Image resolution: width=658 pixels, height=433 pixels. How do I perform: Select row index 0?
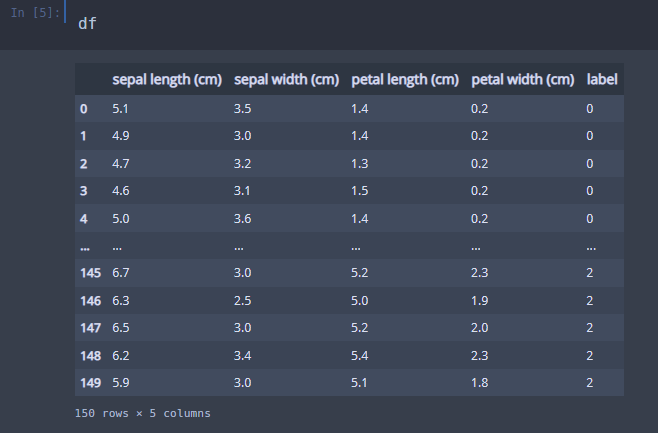(84, 109)
